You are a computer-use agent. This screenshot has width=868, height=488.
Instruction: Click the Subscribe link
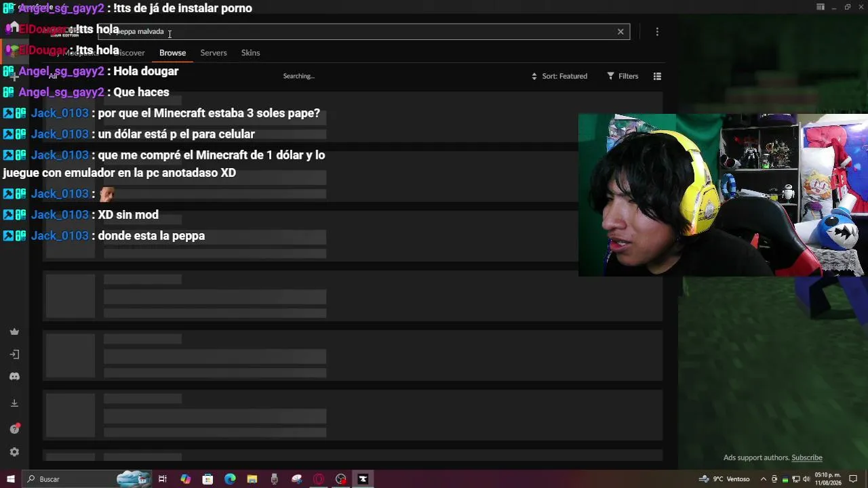click(807, 457)
